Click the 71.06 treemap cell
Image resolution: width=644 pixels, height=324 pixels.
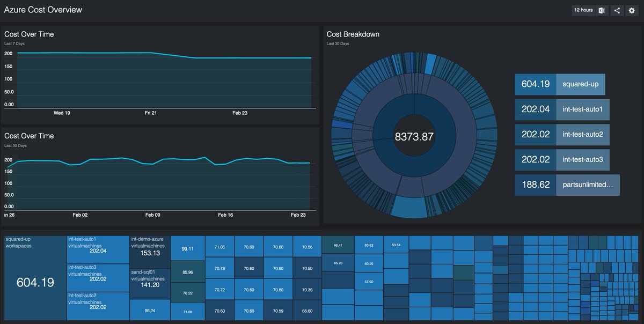click(219, 247)
